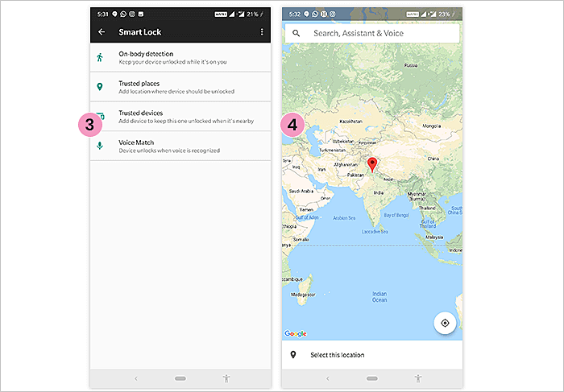Tap the 5:32 clock on map screen
The height and width of the screenshot is (392, 564).
(294, 14)
